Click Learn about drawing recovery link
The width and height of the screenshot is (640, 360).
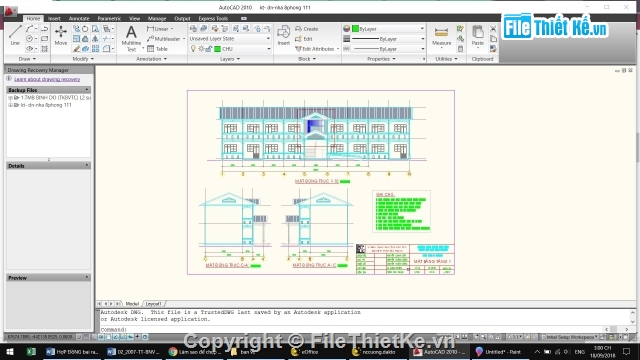coord(47,79)
